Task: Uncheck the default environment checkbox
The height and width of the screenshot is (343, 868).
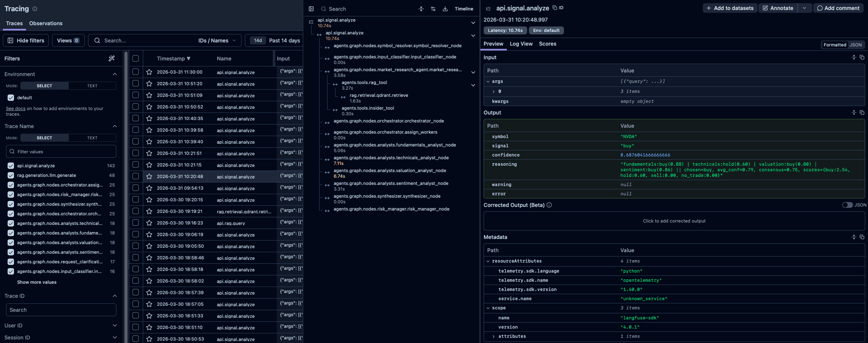Action: coord(11,98)
